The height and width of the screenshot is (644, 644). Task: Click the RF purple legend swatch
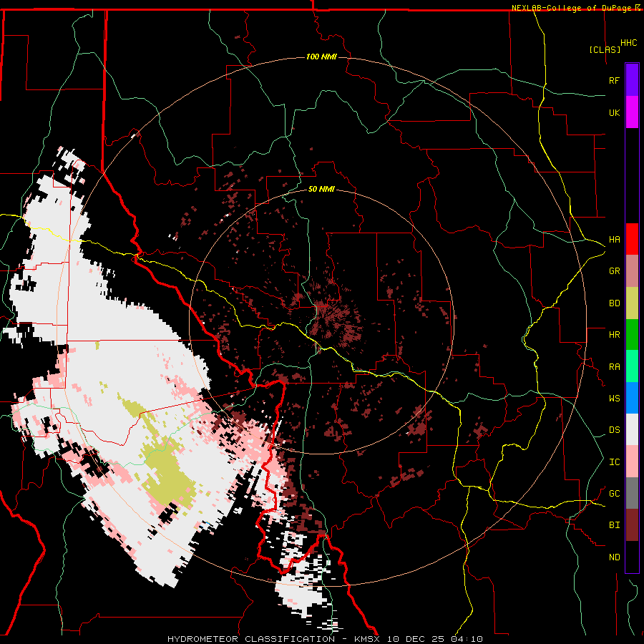point(632,80)
